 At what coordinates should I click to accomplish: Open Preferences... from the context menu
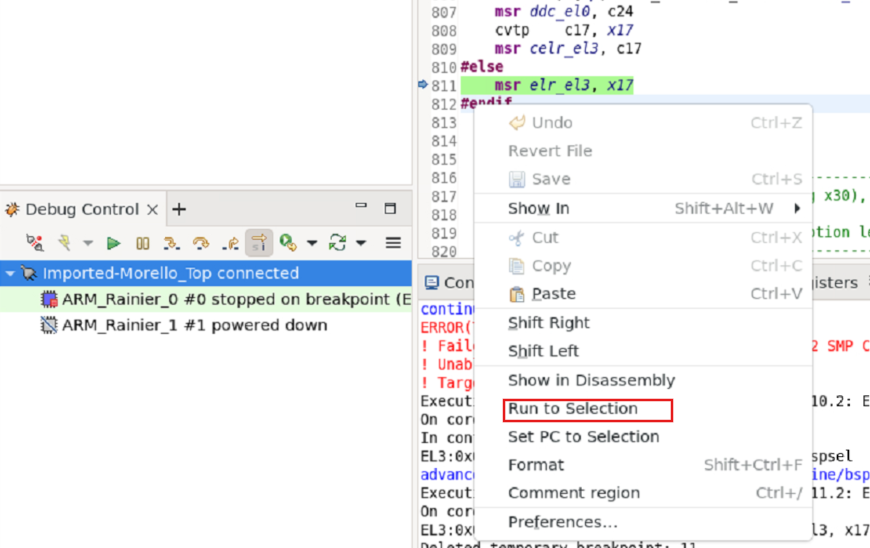[x=562, y=522]
